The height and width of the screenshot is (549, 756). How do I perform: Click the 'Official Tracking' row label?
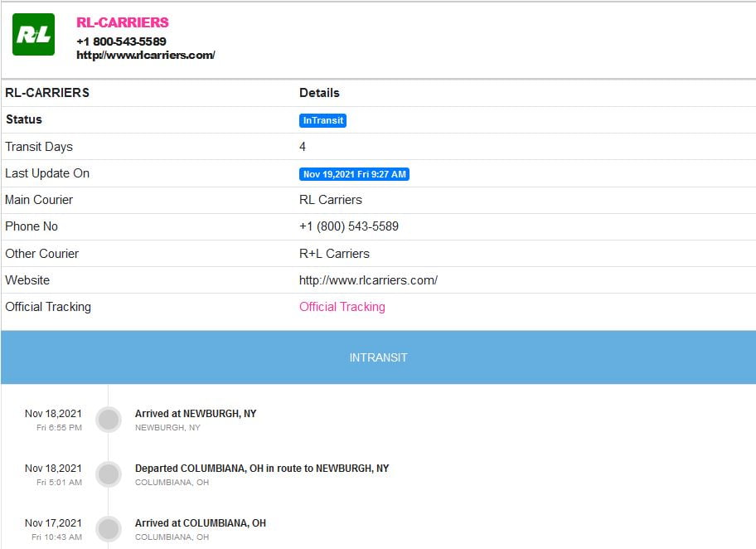[x=48, y=307]
